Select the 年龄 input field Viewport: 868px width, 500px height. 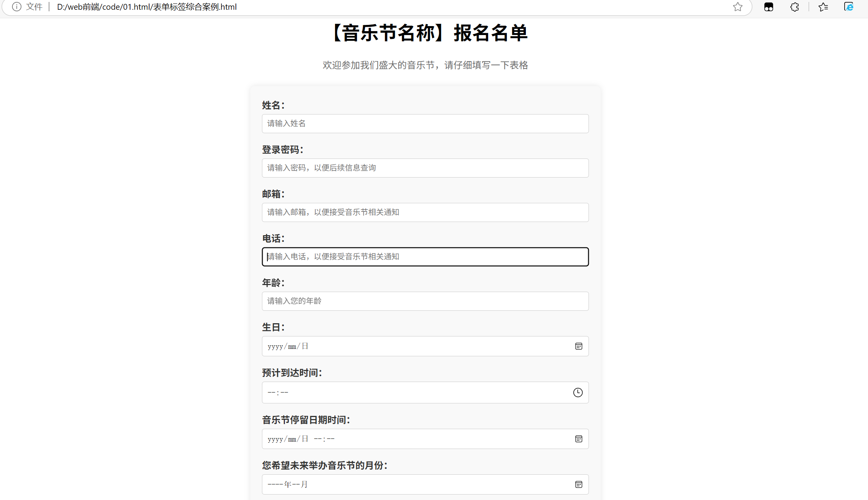(425, 301)
